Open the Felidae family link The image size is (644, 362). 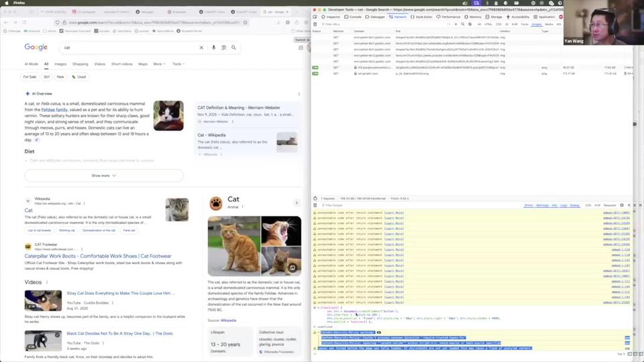click(x=54, y=110)
